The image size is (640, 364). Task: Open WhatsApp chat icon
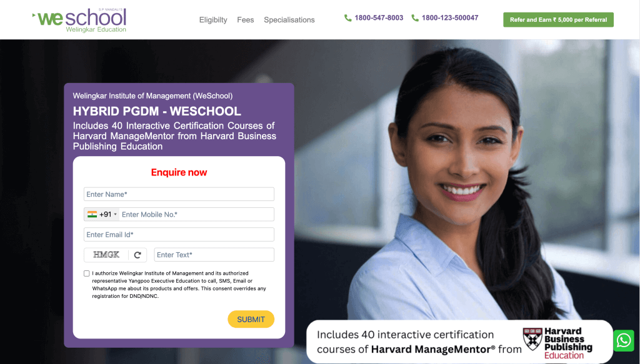[623, 340]
